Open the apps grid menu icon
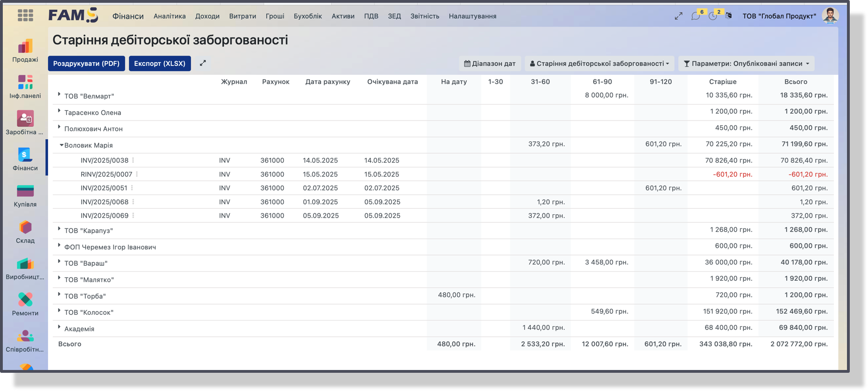 [25, 15]
